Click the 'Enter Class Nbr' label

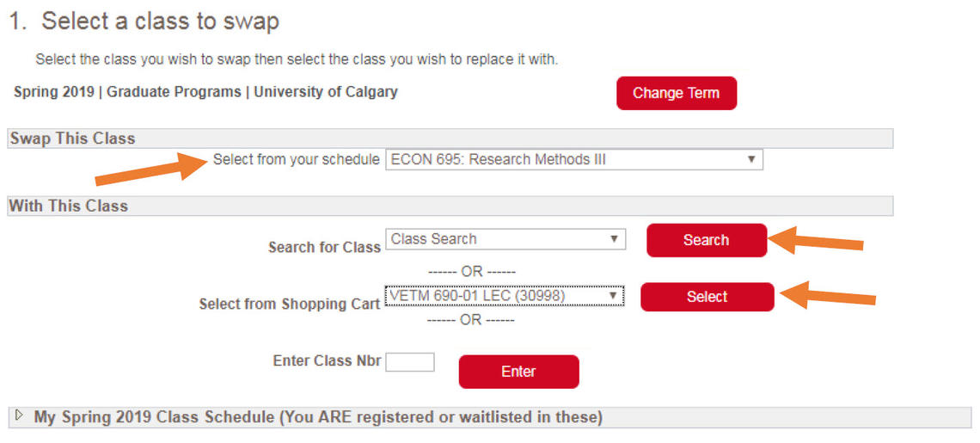[x=328, y=361]
